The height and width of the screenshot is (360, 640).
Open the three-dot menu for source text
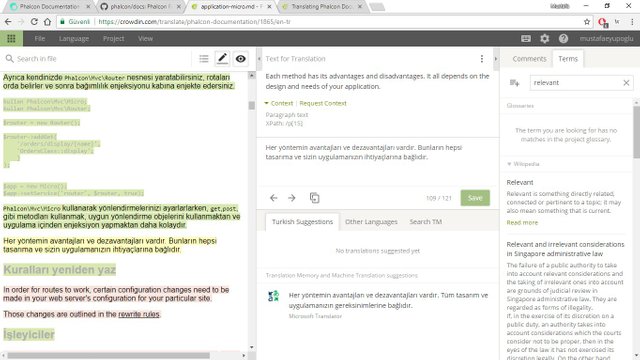click(x=482, y=59)
